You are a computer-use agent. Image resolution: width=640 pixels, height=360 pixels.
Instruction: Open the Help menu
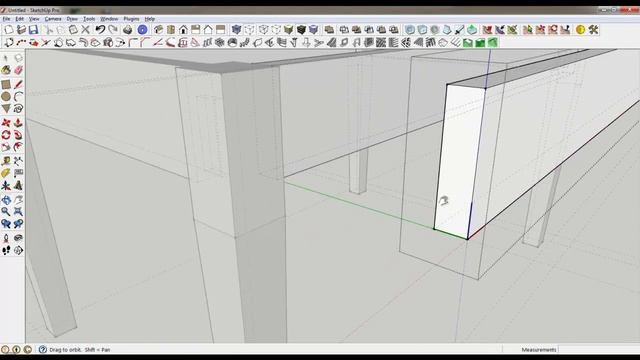(x=149, y=19)
